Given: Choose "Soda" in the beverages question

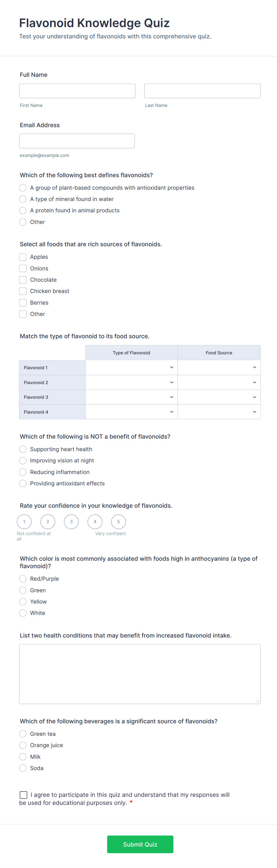Looking at the screenshot, I should pyautogui.click(x=23, y=768).
